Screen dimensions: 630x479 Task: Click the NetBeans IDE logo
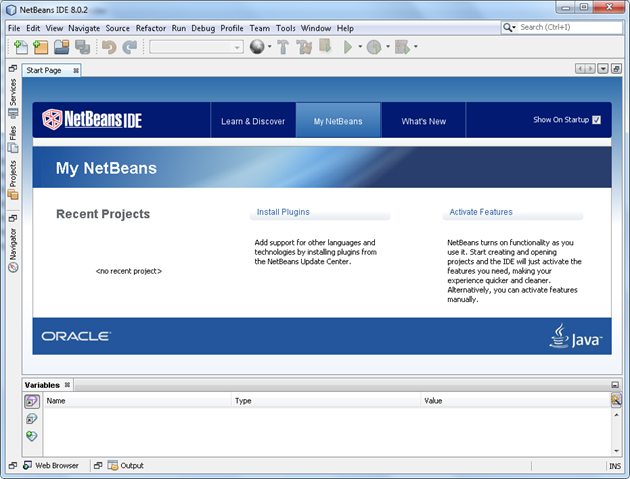tap(92, 120)
